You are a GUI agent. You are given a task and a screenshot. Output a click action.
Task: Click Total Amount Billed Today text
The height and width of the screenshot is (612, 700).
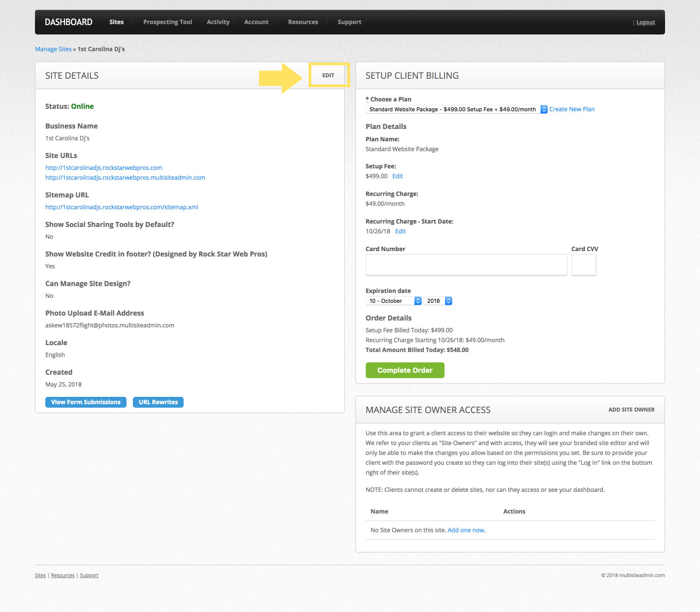click(417, 350)
